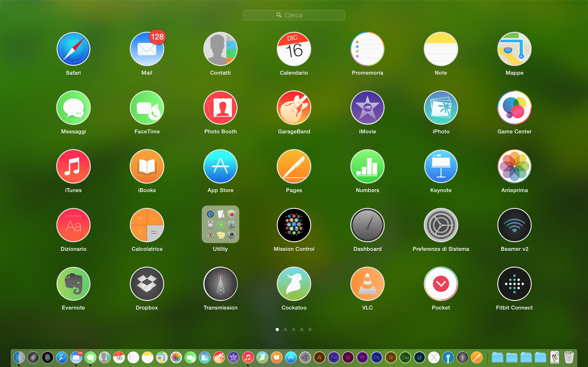Launch Dropbox cloud storage app
This screenshot has height=367, width=588.
(x=147, y=284)
